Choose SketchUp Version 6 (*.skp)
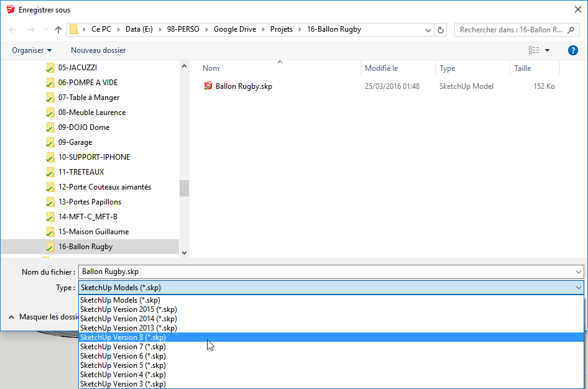Image resolution: width=588 pixels, height=389 pixels. pos(331,356)
